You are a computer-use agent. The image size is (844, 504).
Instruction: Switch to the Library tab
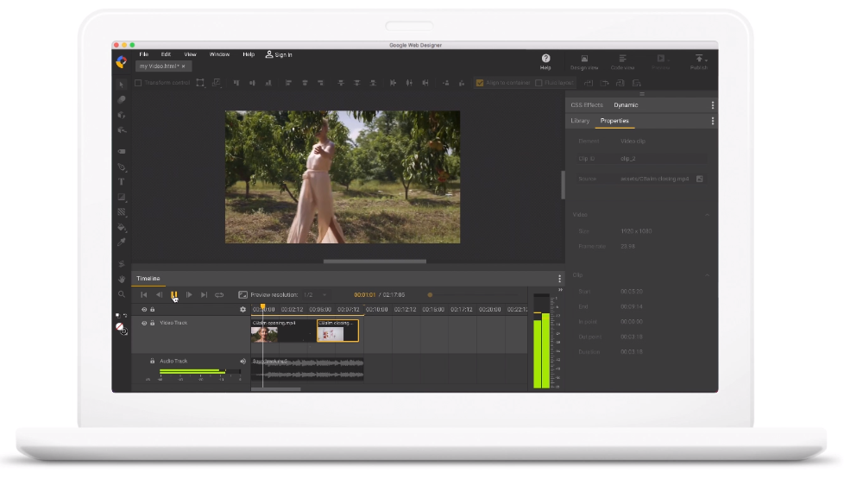580,121
